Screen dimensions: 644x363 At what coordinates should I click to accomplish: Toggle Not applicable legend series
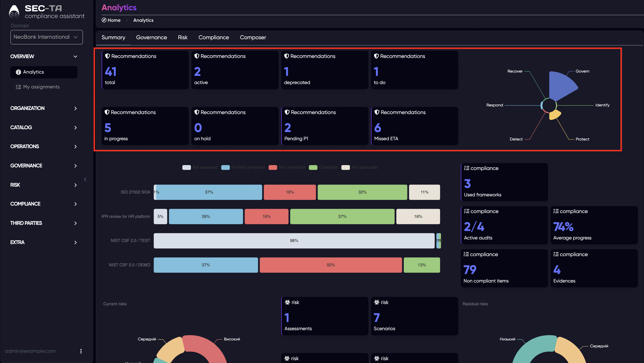click(x=359, y=167)
